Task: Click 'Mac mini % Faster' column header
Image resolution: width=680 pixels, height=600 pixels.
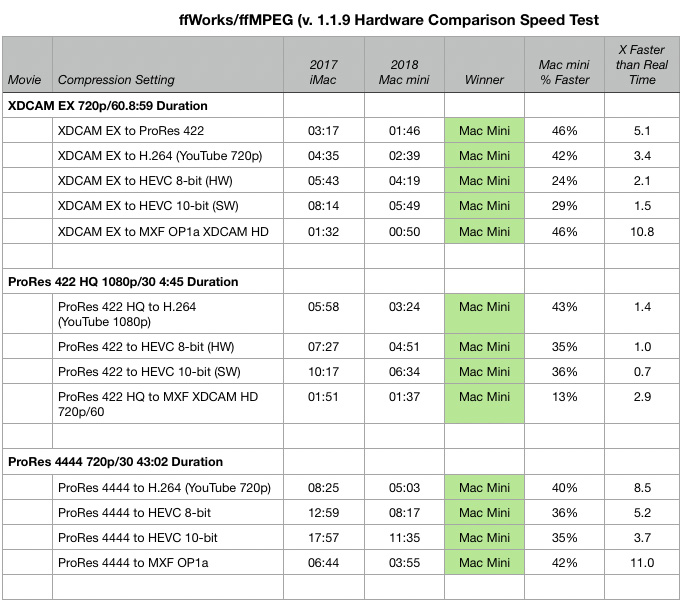Action: (564, 64)
